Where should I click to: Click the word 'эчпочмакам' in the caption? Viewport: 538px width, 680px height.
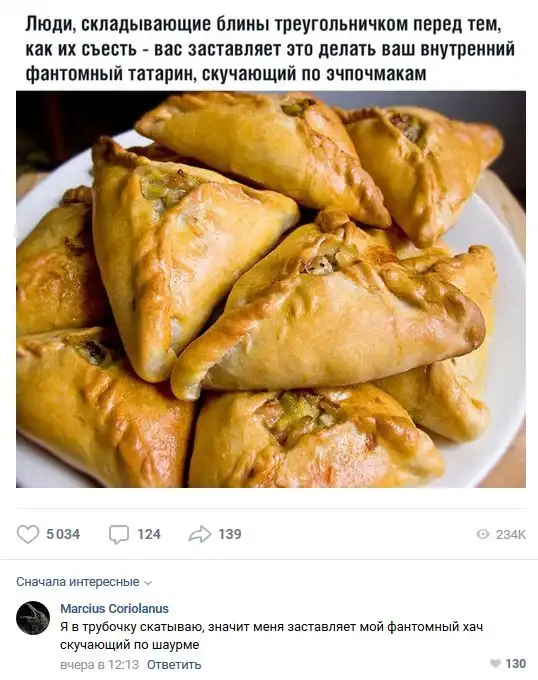coord(376,74)
